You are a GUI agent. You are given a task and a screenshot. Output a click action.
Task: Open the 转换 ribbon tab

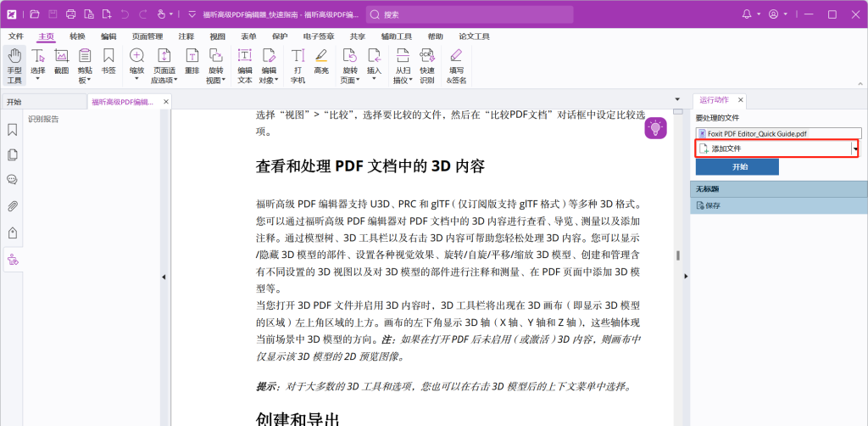77,36
